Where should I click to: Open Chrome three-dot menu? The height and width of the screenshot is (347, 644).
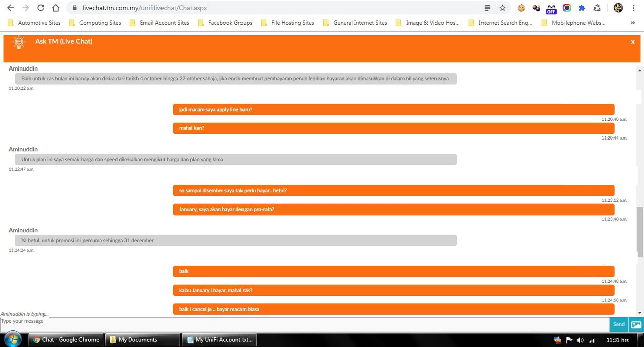634,8
